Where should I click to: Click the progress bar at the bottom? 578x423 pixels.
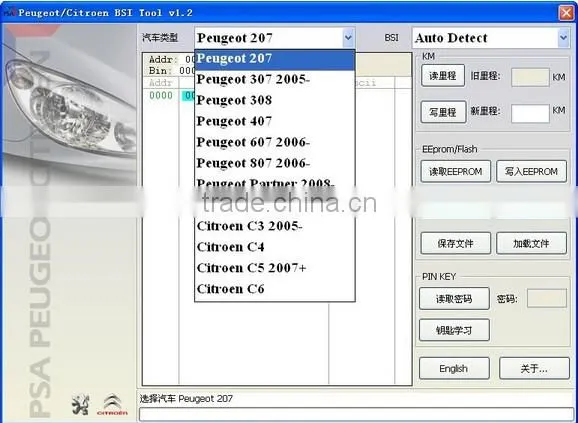coord(356,414)
